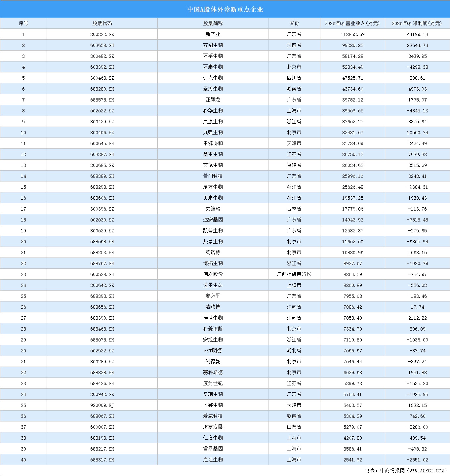Select stock code "300482.SZ"

tap(102, 56)
